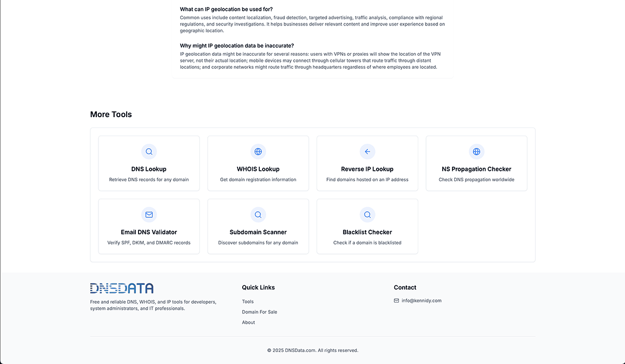The image size is (625, 364).
Task: Click 'Verify SPF, DKIM, and DMARC records' text
Action: click(149, 243)
